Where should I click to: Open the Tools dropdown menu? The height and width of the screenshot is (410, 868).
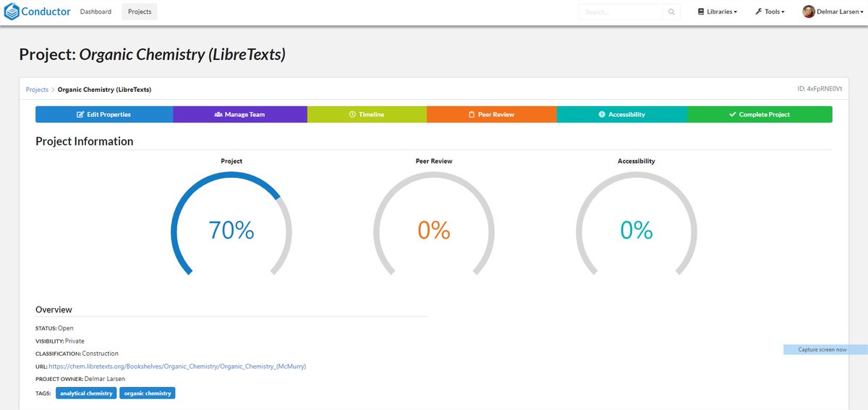(x=770, y=12)
